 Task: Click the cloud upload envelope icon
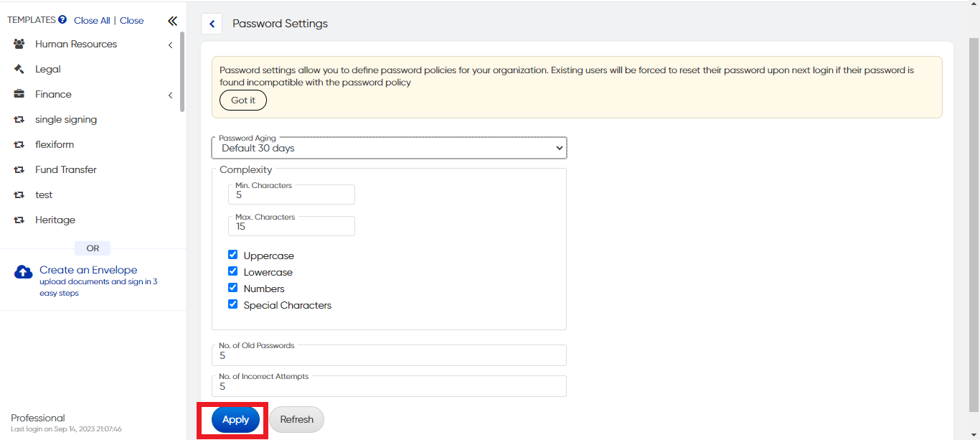[23, 272]
